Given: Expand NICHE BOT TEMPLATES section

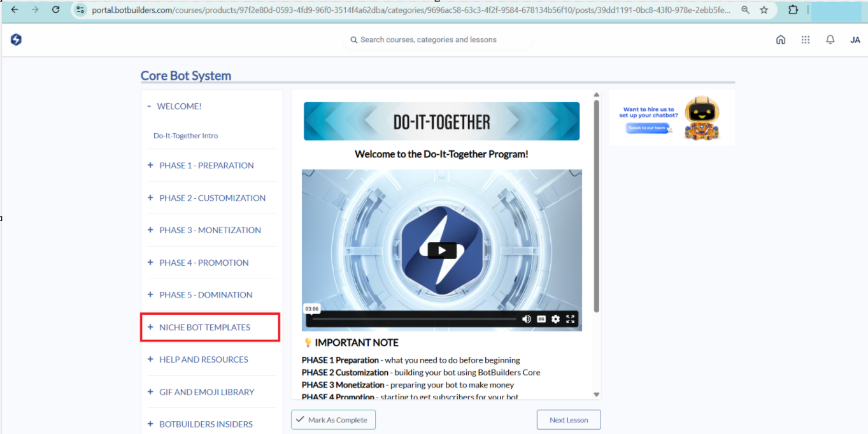Looking at the screenshot, I should (210, 327).
